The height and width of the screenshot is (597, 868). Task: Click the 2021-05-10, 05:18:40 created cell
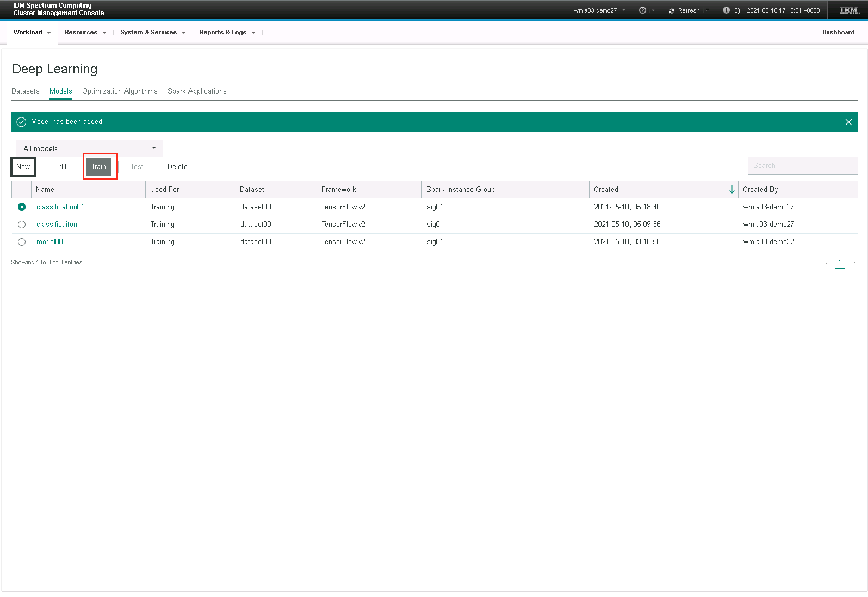[x=627, y=207]
